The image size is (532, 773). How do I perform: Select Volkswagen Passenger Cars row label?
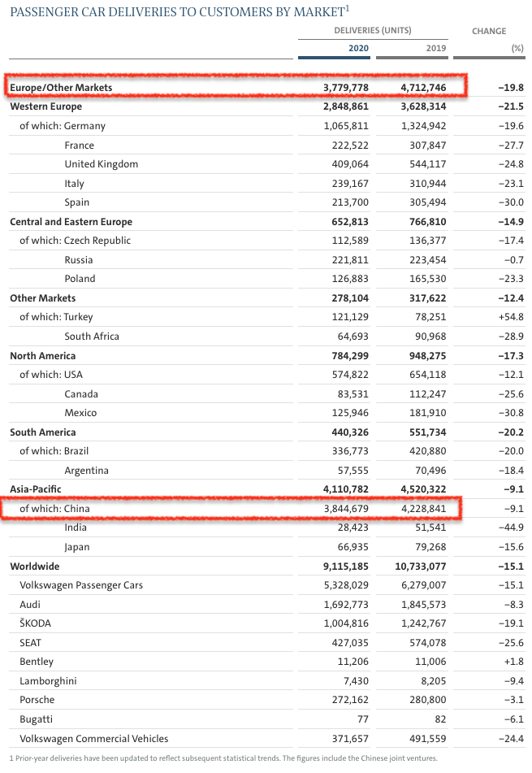81,585
